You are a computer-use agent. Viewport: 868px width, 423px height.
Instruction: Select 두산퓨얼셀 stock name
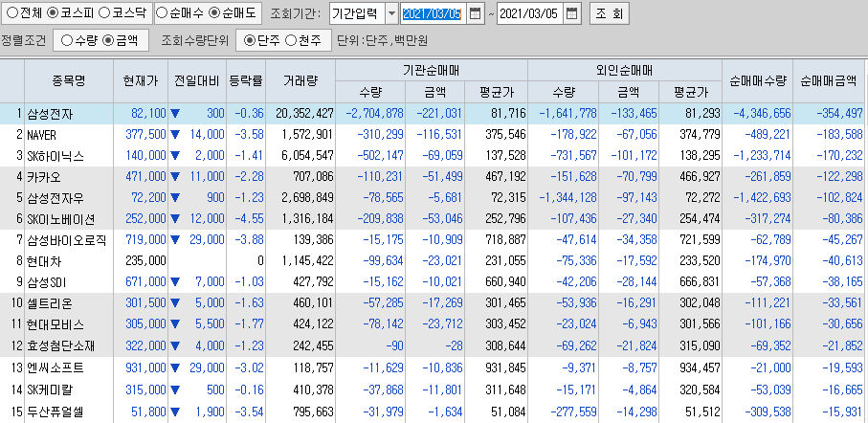click(x=56, y=412)
